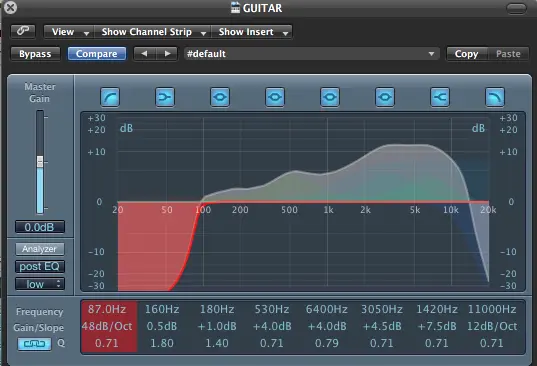The width and height of the screenshot is (537, 366).
Task: Toggle the Q-couple link button
Action: coord(34,344)
